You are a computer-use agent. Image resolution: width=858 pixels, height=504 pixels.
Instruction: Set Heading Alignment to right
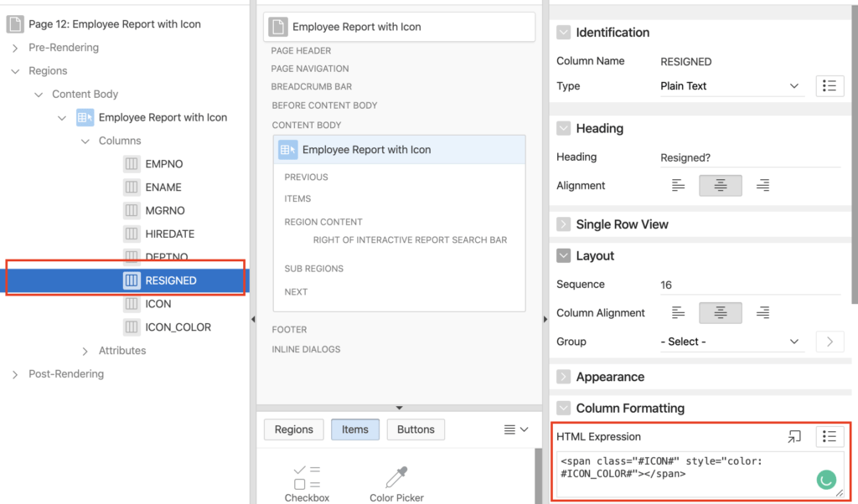click(x=762, y=186)
